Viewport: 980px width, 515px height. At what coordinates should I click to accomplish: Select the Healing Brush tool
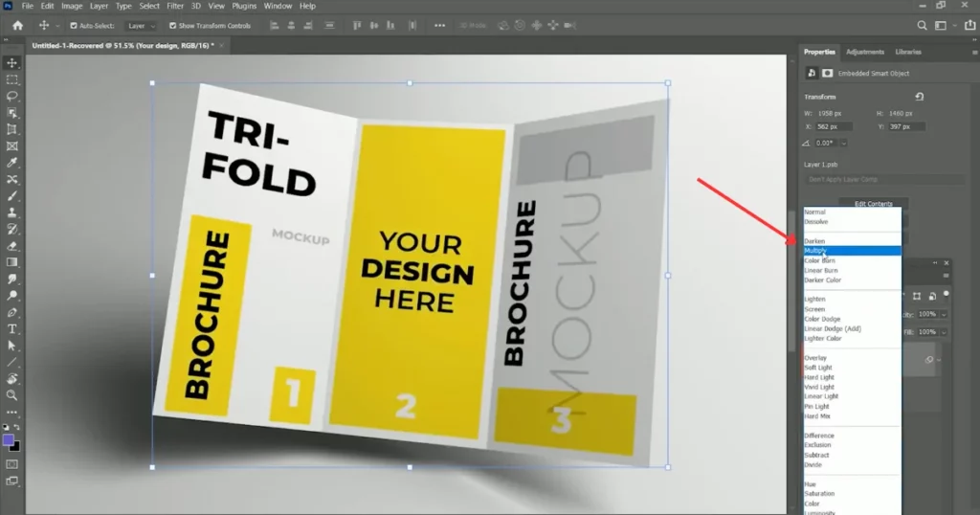11,179
